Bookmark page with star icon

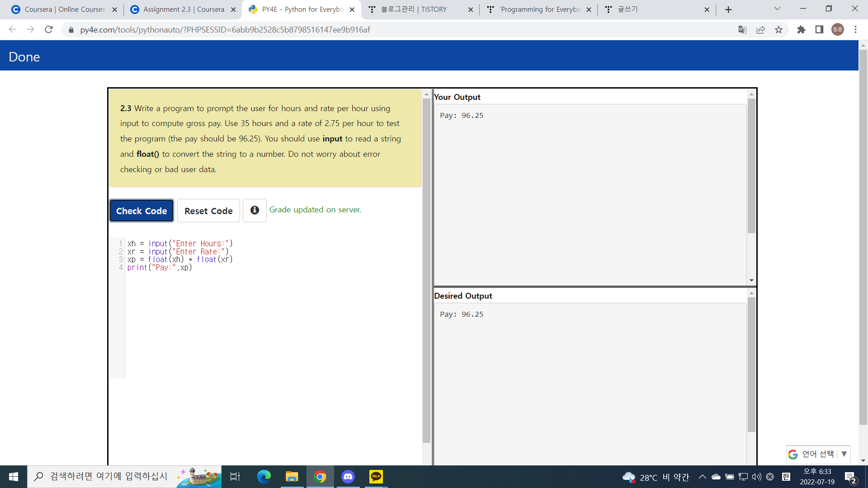(778, 30)
